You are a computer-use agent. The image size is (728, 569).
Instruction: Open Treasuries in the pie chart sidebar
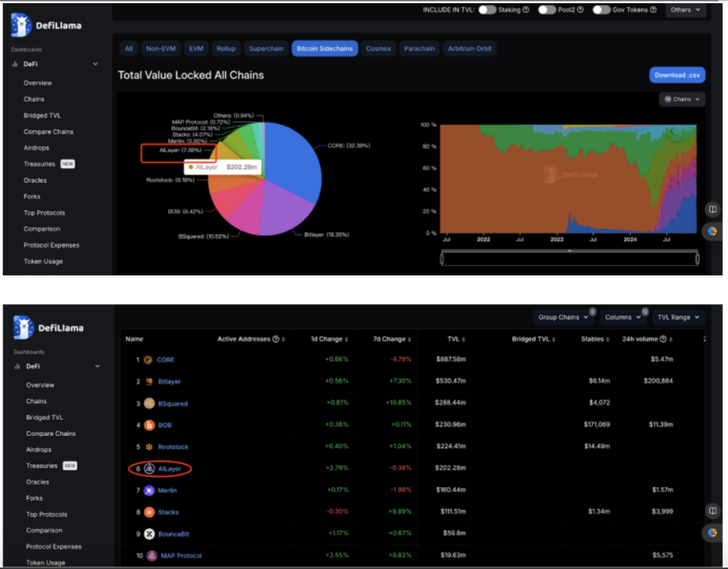pos(40,164)
